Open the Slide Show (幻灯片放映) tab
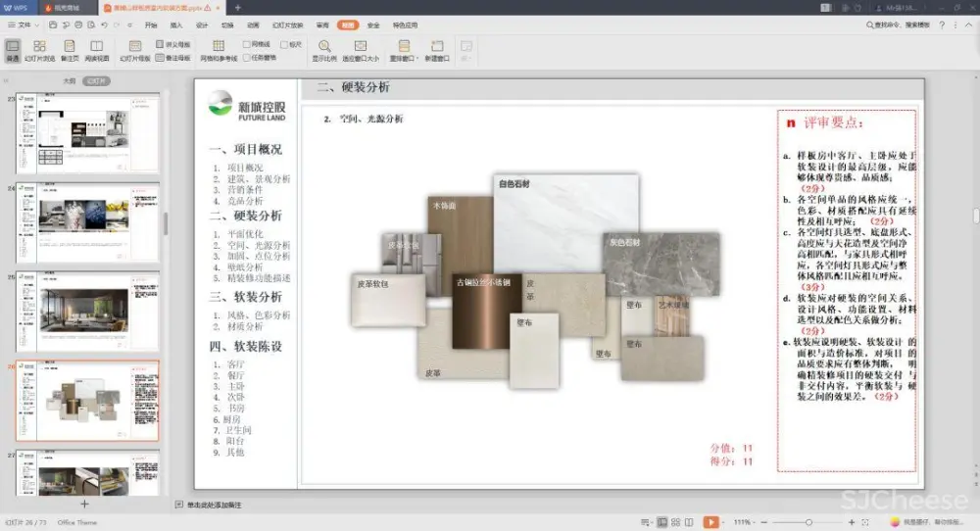This screenshot has height=531, width=980. (x=287, y=24)
